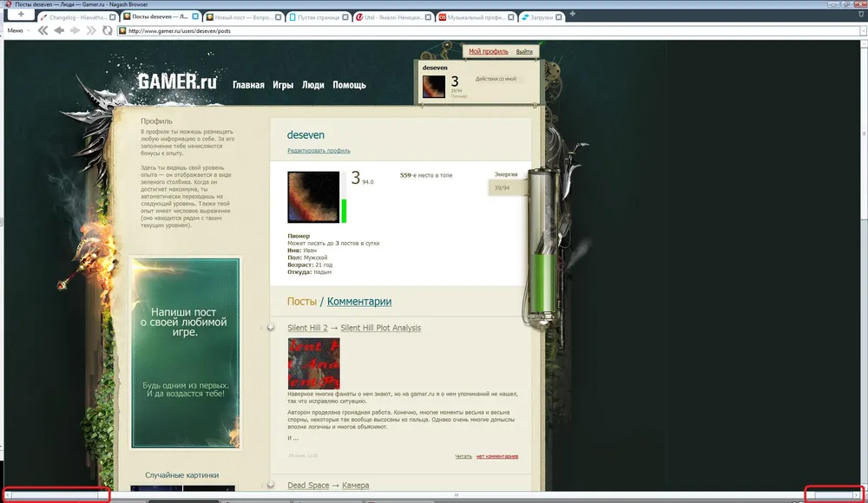Click the rewind double-arrow navigation button

[x=42, y=30]
